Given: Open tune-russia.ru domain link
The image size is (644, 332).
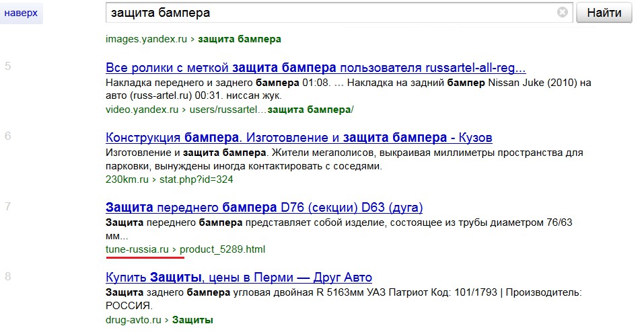Looking at the screenshot, I should [x=137, y=249].
